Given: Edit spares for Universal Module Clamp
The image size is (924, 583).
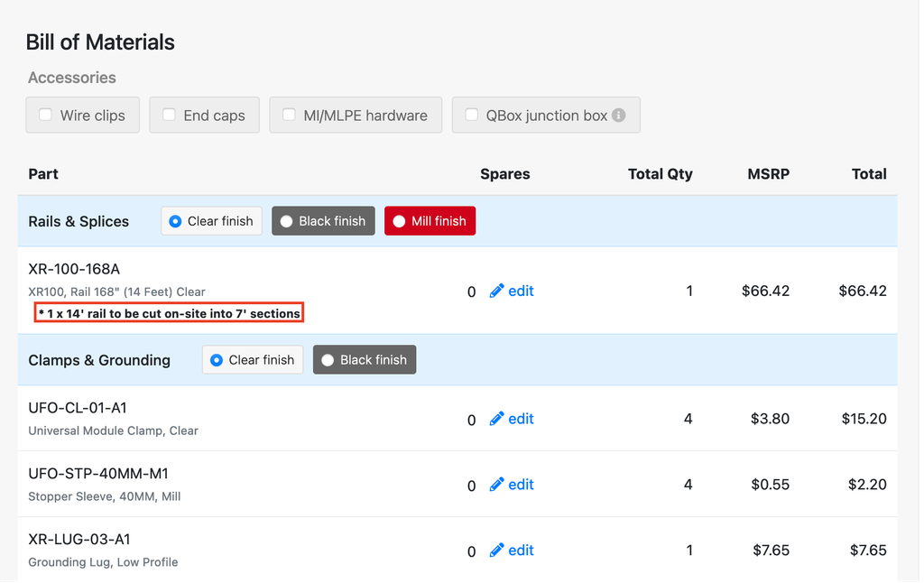Looking at the screenshot, I should (x=512, y=419).
